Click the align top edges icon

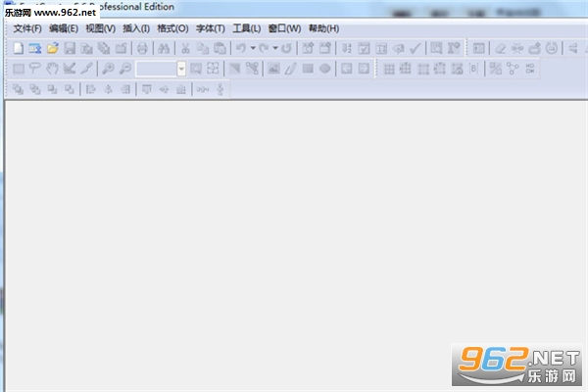[x=147, y=89]
